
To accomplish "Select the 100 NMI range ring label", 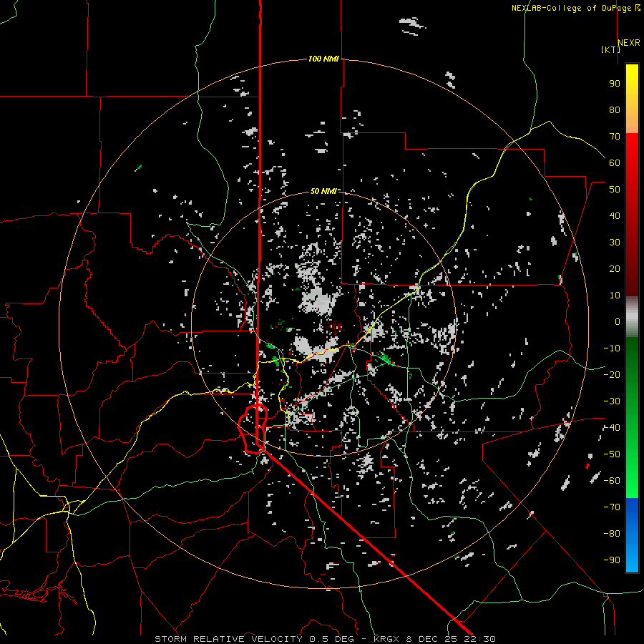I will pyautogui.click(x=323, y=59).
